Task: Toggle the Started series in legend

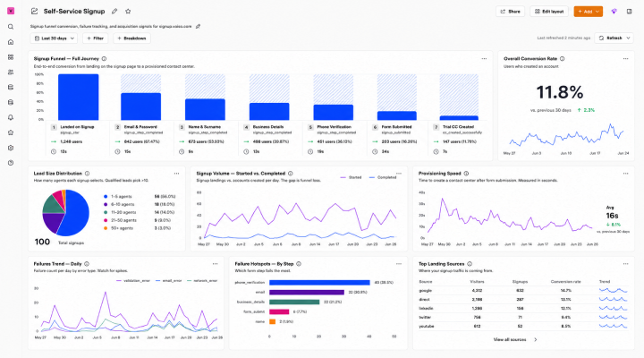Action: [352, 177]
